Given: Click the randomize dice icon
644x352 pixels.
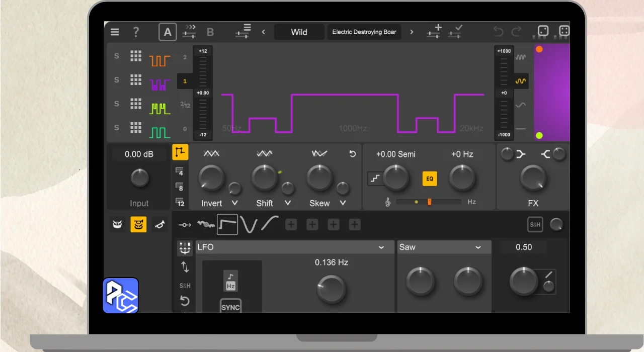Looking at the screenshot, I should tap(543, 32).
